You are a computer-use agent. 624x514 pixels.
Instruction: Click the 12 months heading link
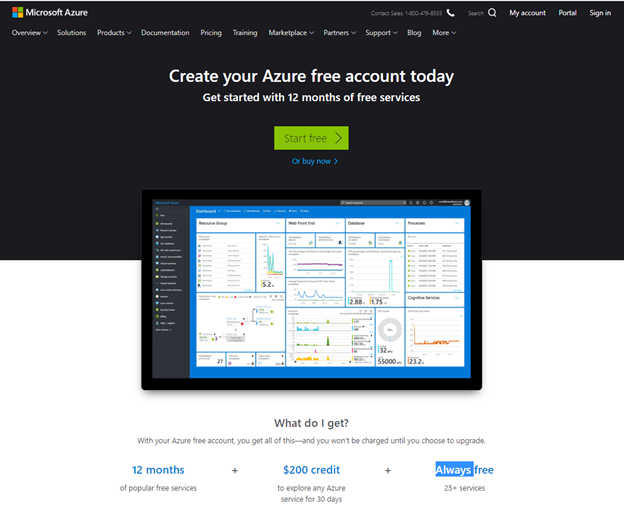point(158,470)
